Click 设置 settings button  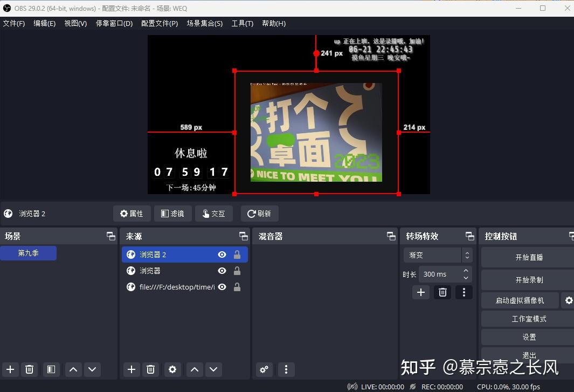(x=529, y=337)
